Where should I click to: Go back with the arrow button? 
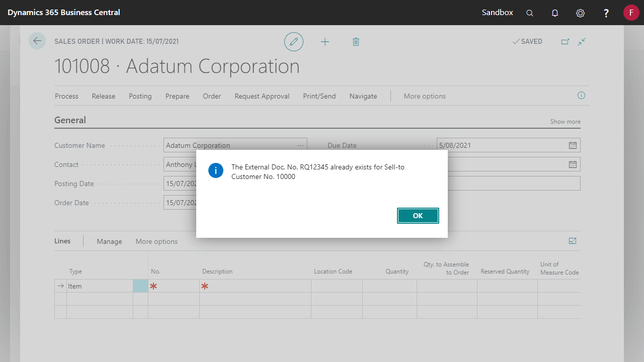pos(37,41)
